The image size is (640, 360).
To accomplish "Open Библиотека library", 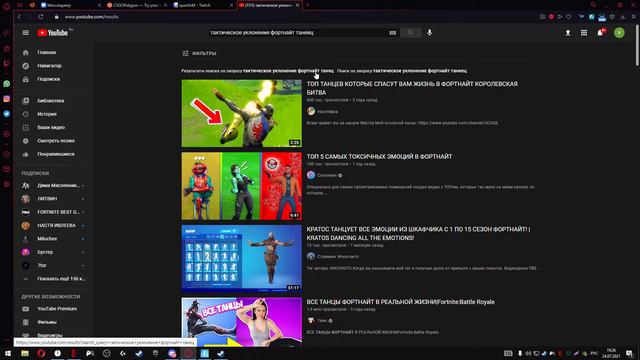I will tap(52, 101).
